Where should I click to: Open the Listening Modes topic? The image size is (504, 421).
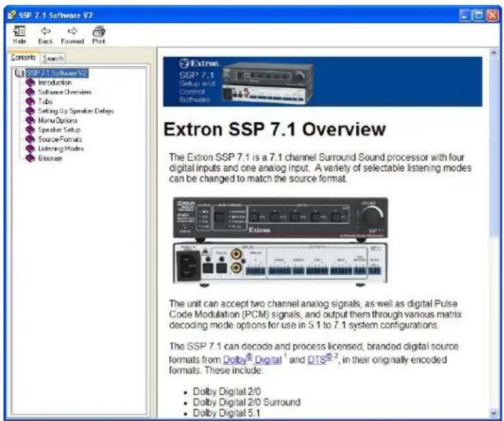tap(61, 148)
